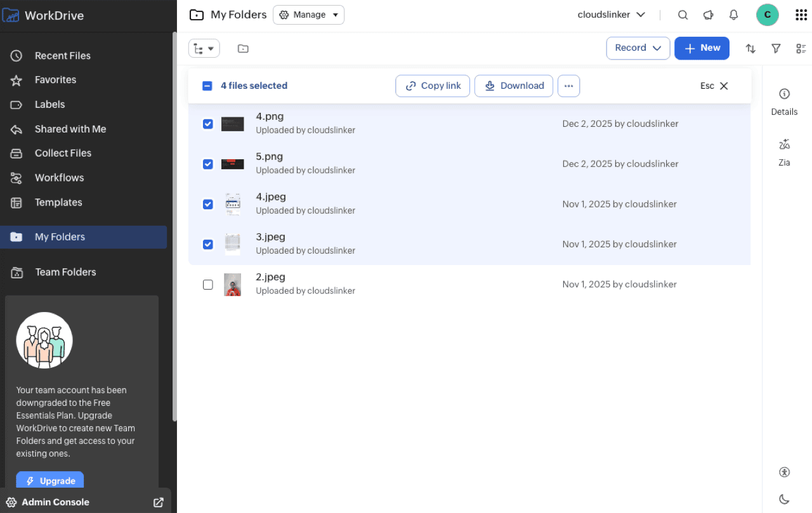Screen dimensions: 812x513
Task: Click the accessibility icon
Action: coord(784,472)
